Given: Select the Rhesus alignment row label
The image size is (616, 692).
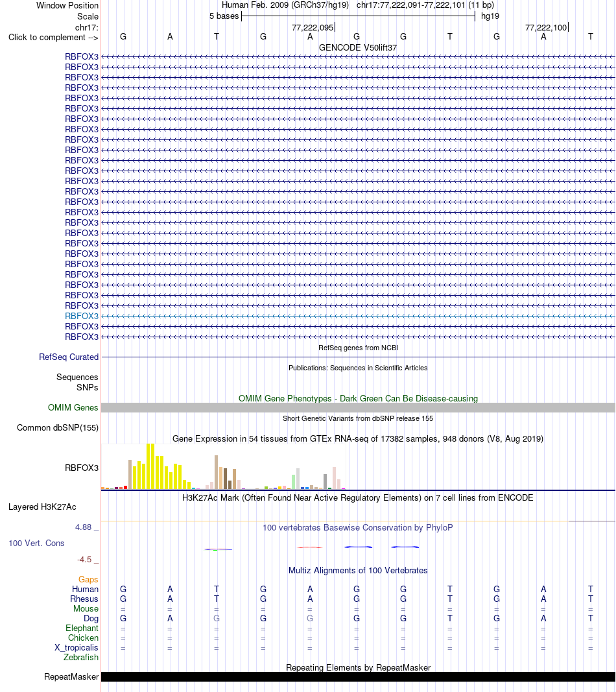Looking at the screenshot, I should pos(84,599).
